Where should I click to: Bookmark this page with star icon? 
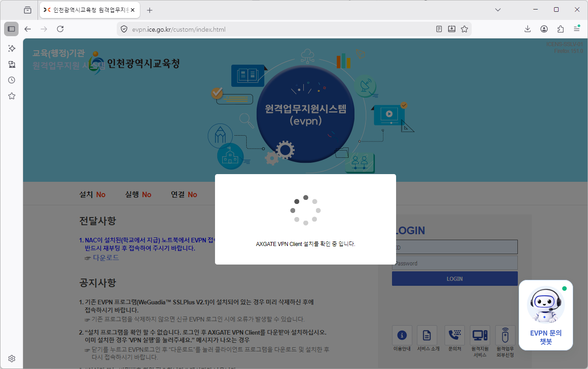click(464, 29)
